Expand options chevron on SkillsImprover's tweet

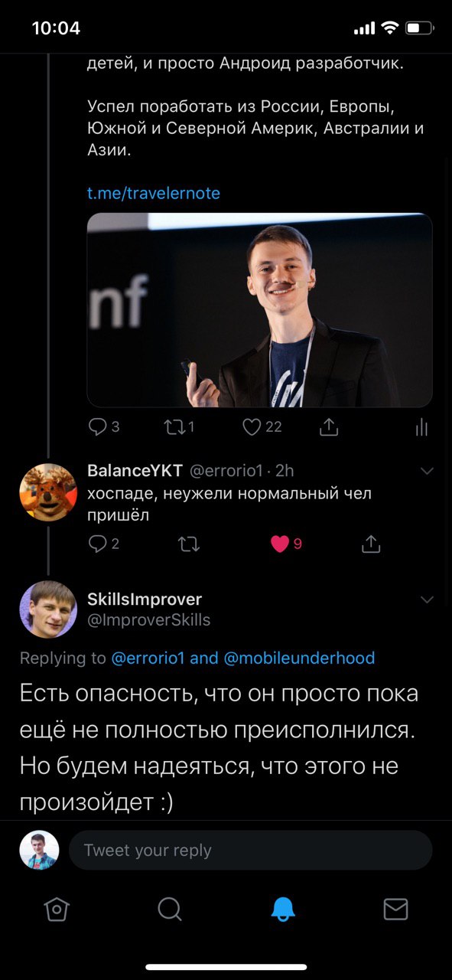pos(427,599)
